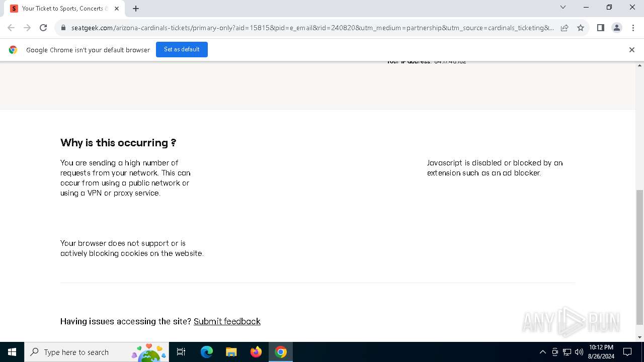Reload the SeatGeek page
Image resolution: width=644 pixels, height=362 pixels.
tap(43, 28)
